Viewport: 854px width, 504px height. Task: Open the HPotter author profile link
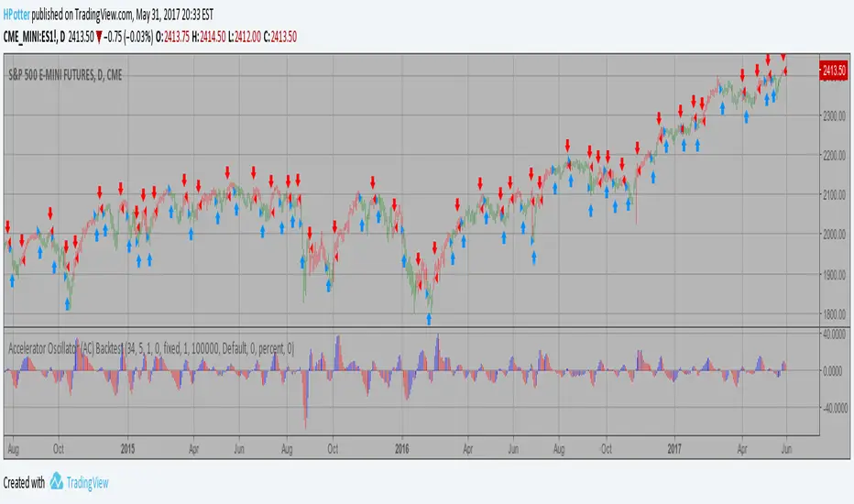[16, 15]
